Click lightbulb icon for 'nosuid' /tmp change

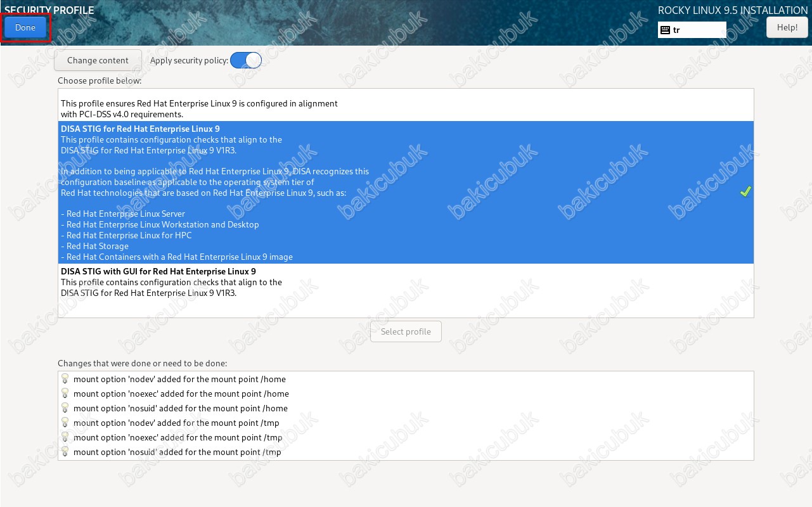[65, 452]
